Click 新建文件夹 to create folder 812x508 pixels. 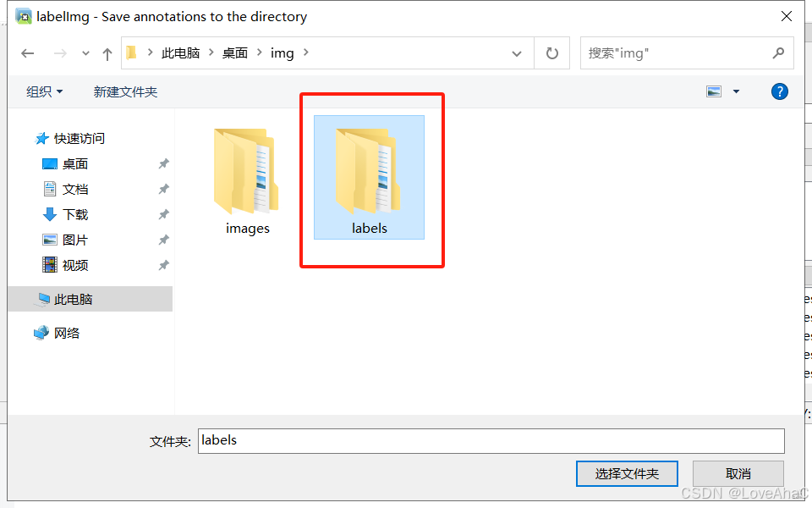click(125, 91)
